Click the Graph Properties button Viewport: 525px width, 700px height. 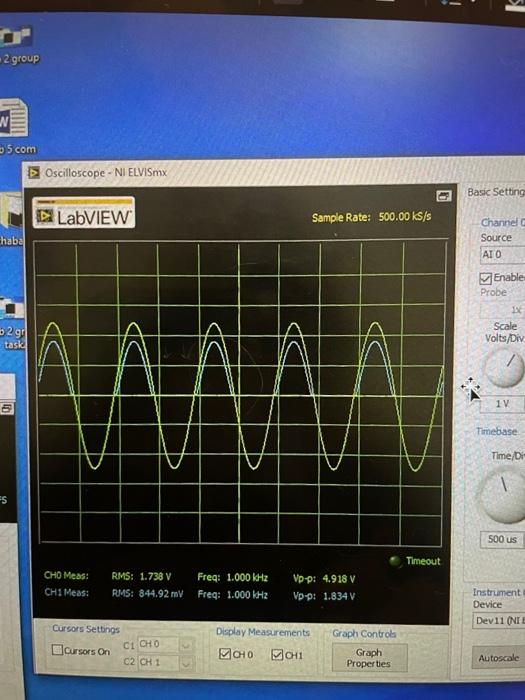(x=369, y=658)
